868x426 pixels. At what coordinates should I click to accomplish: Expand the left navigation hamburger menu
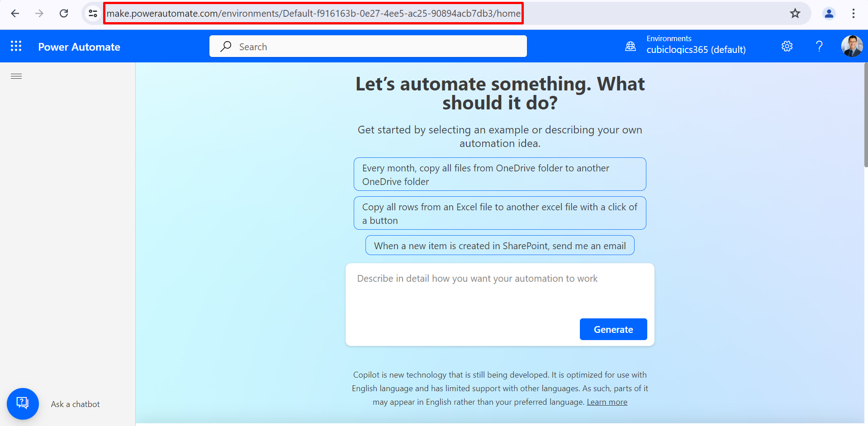pos(16,76)
